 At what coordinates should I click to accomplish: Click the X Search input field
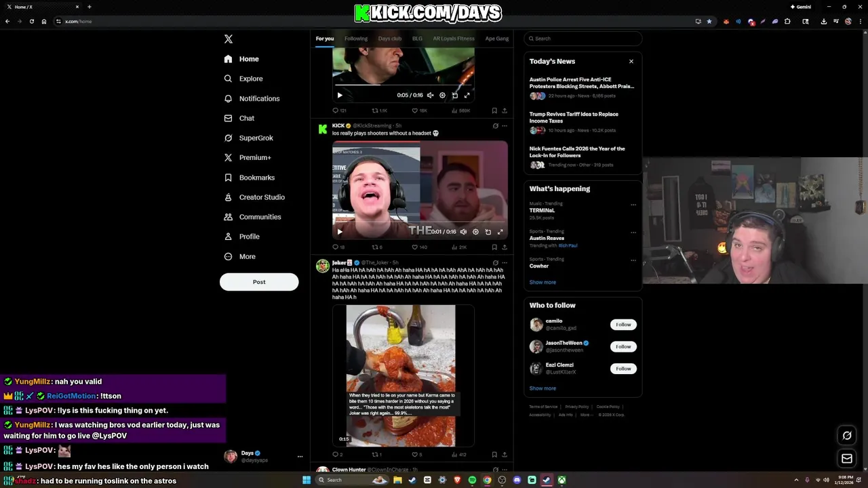tap(583, 39)
